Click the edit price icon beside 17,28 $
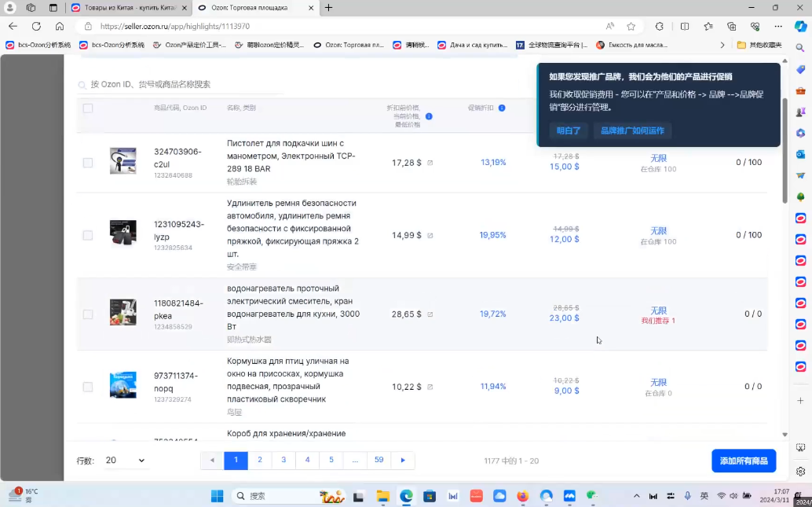Screen dimensions: 812x507 430,163
